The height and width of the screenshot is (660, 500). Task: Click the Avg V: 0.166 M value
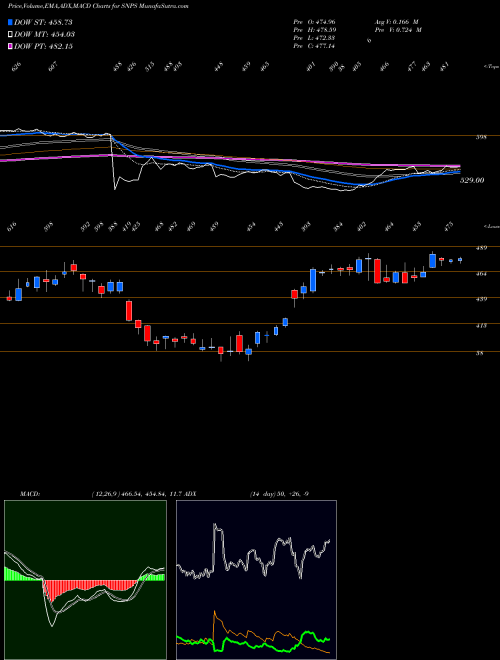396,21
